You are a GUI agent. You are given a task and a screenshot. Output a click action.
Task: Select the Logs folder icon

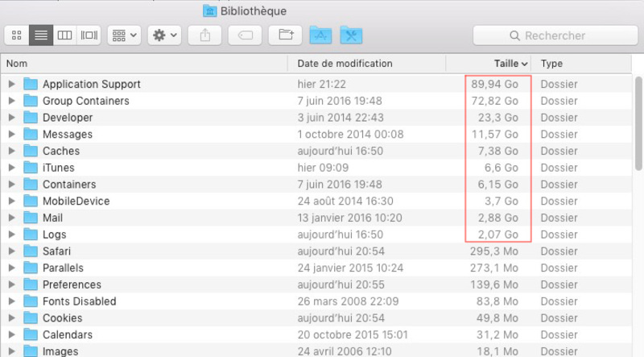point(31,235)
